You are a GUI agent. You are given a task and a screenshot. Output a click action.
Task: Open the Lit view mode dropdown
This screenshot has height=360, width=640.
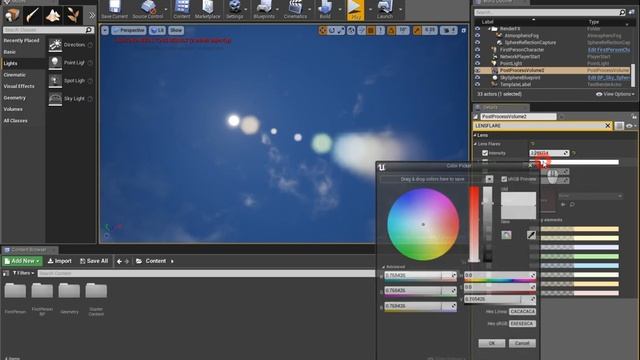tap(158, 30)
